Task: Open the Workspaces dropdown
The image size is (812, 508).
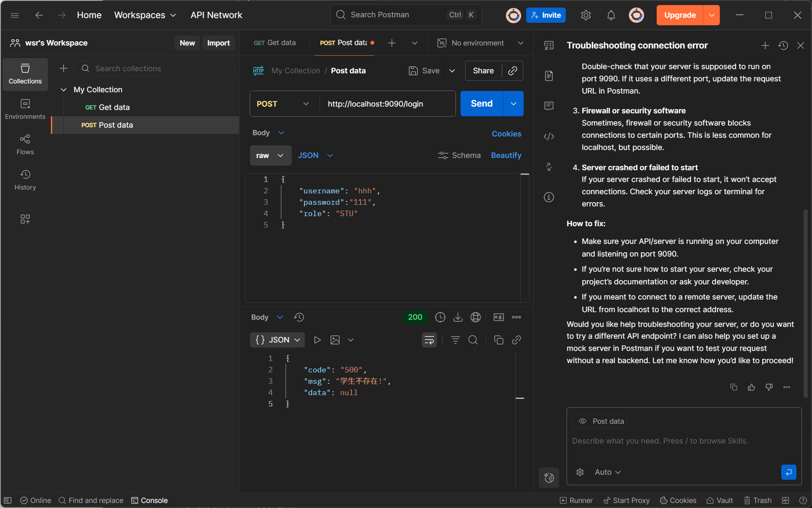Action: [145, 15]
